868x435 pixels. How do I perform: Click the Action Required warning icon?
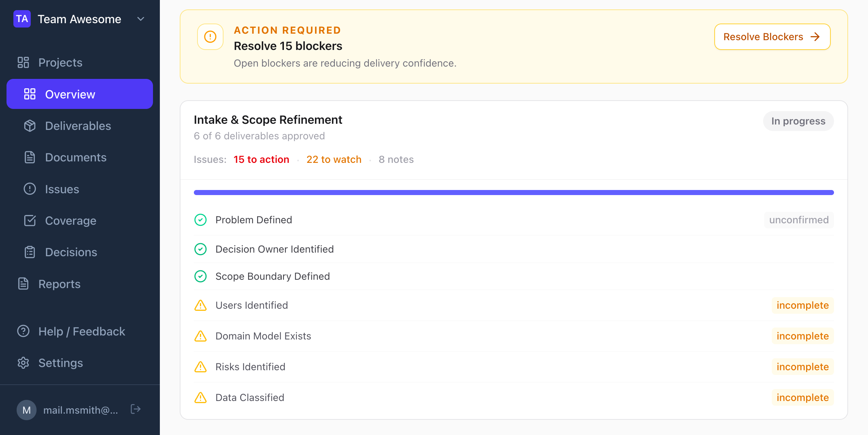coord(210,37)
